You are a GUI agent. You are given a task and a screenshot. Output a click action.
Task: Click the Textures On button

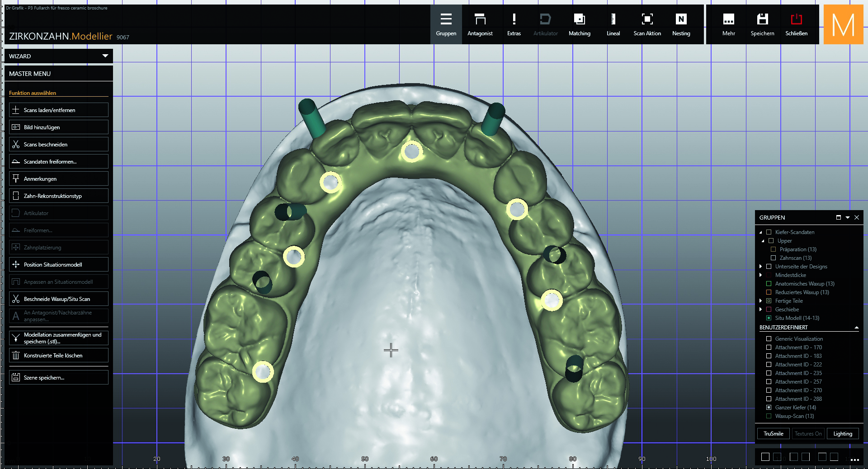(x=808, y=433)
